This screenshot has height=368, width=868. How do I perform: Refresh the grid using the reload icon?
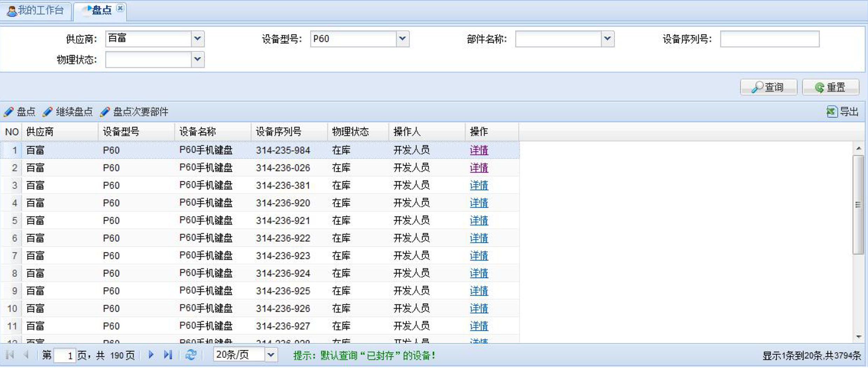(x=191, y=355)
